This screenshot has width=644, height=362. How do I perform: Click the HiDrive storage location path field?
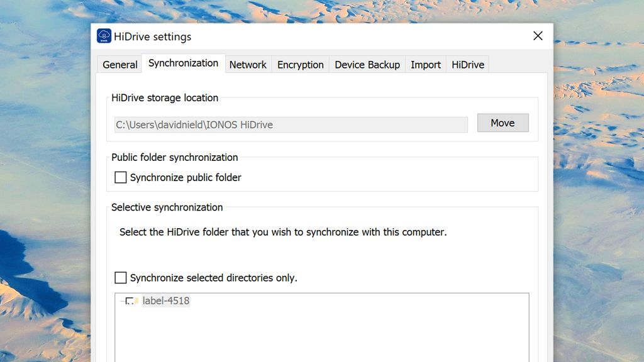[x=291, y=124]
